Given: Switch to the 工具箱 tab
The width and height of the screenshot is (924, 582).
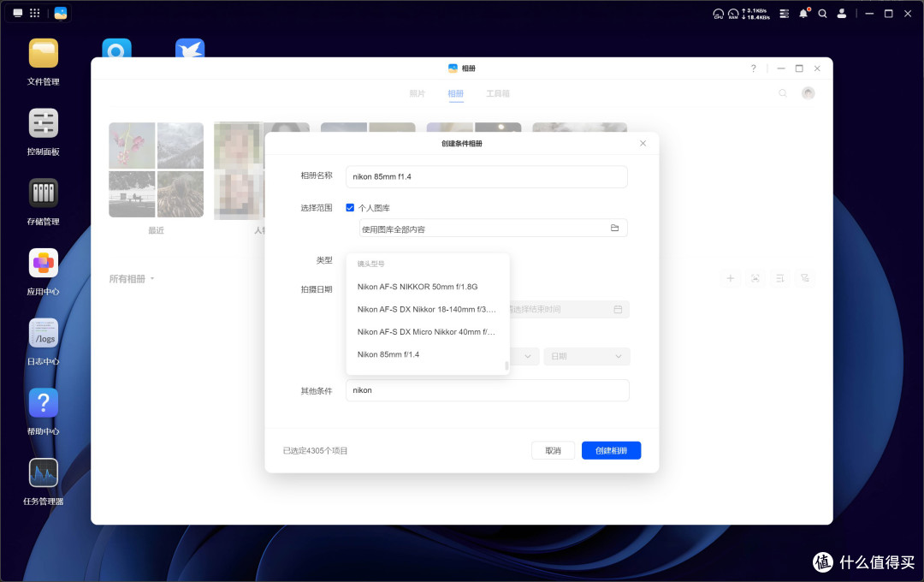Looking at the screenshot, I should pyautogui.click(x=498, y=93).
